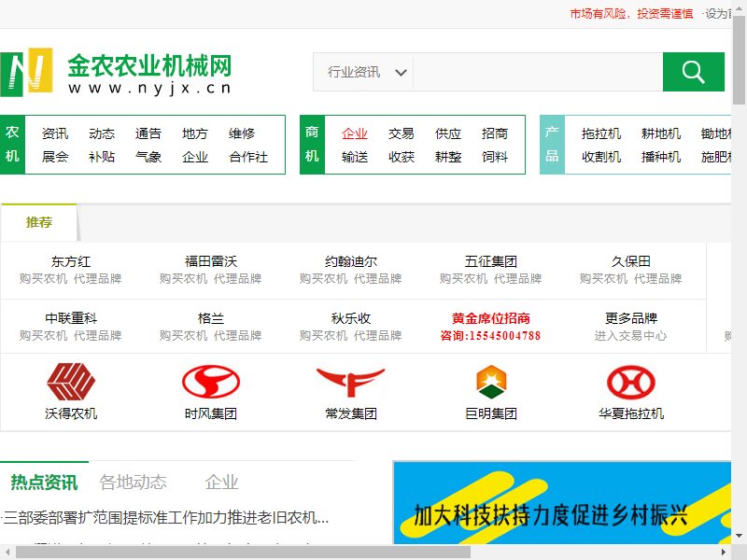Open the 补贴 navigation link

102,157
